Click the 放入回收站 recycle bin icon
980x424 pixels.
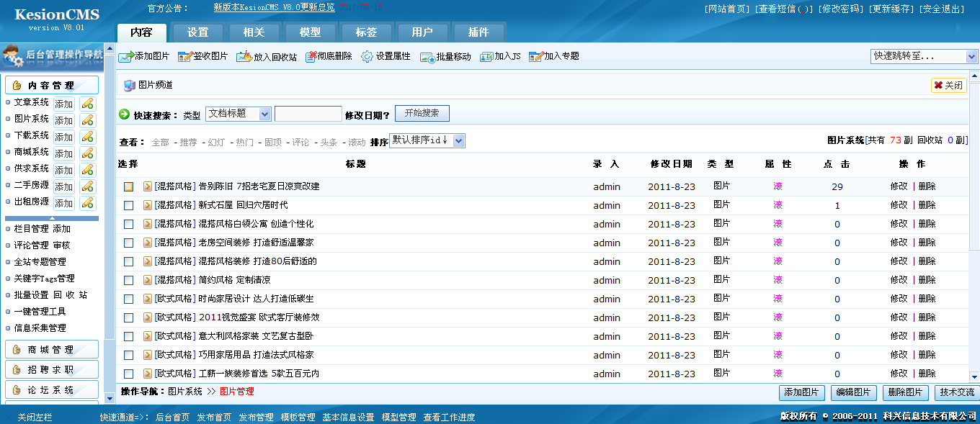[x=244, y=56]
